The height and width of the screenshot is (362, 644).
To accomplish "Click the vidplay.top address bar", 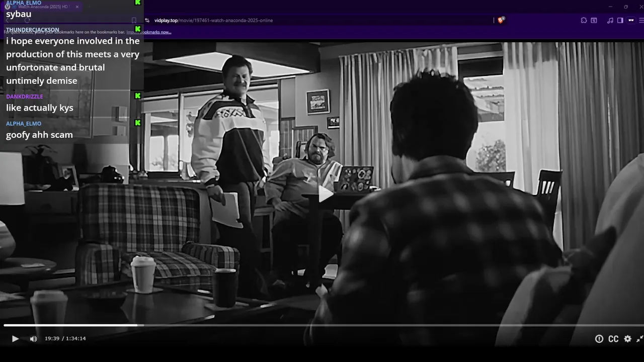I will [322, 20].
